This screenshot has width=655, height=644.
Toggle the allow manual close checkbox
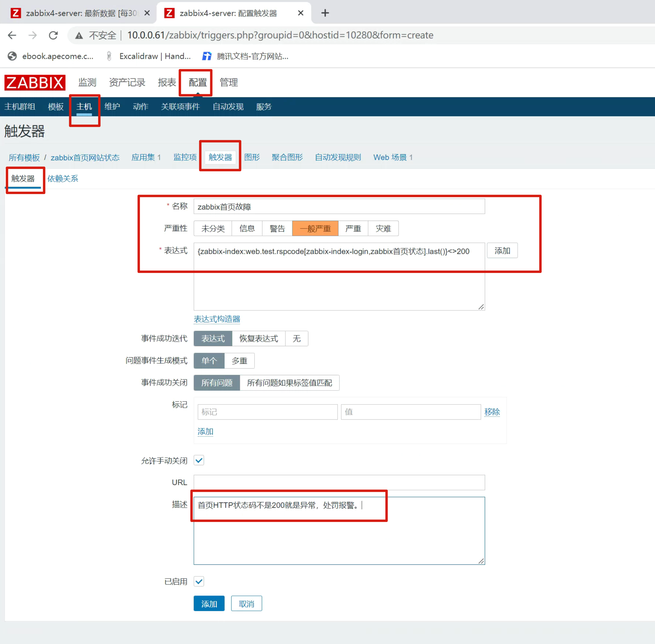[199, 460]
